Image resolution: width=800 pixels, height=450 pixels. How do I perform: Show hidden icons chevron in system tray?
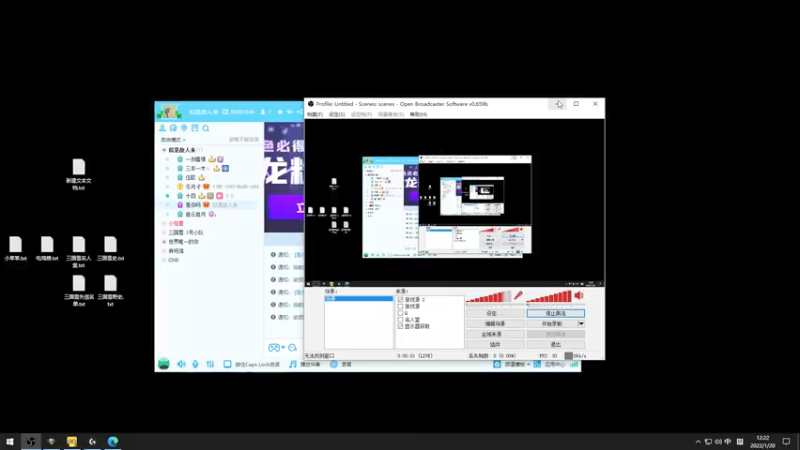698,442
